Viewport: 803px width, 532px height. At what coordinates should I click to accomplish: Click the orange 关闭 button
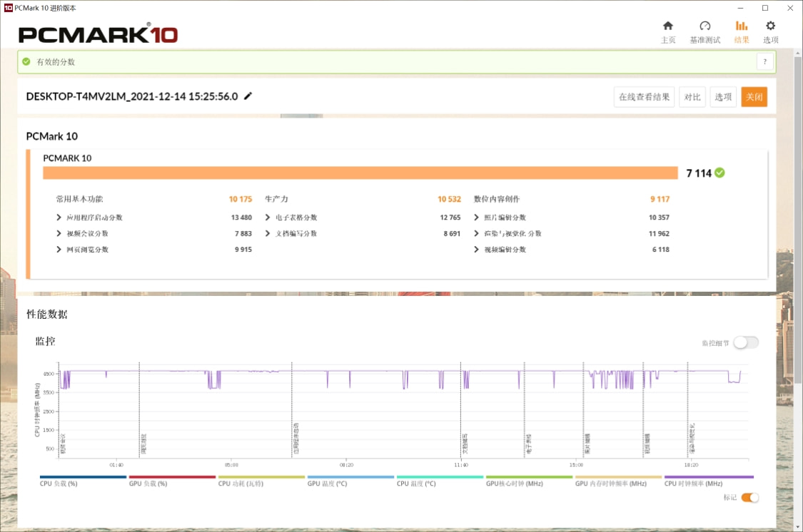click(x=754, y=96)
